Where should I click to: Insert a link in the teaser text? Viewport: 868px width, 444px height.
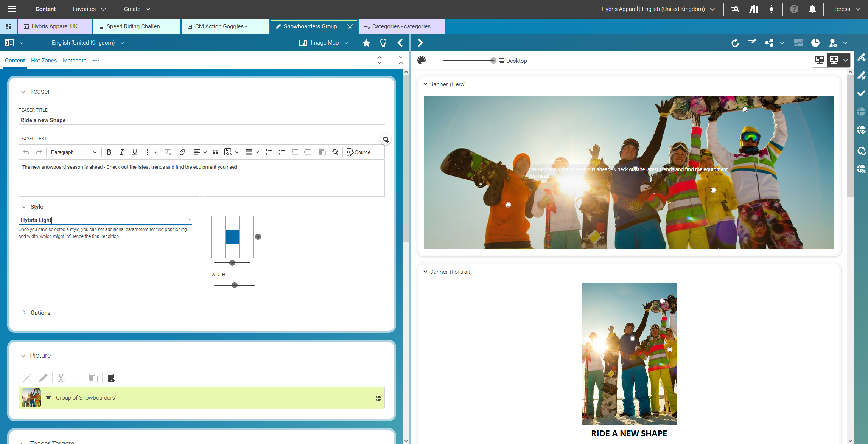click(x=182, y=152)
